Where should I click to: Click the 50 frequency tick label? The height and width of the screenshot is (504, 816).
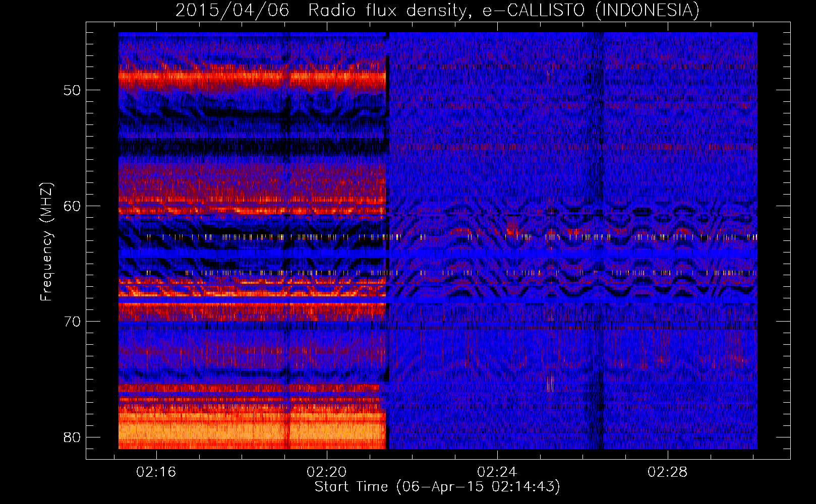point(72,90)
